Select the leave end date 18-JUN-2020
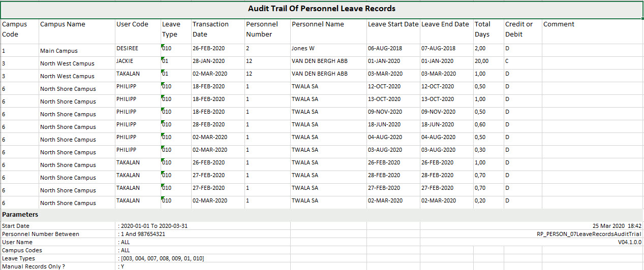This screenshot has width=644, height=270. tap(437, 125)
